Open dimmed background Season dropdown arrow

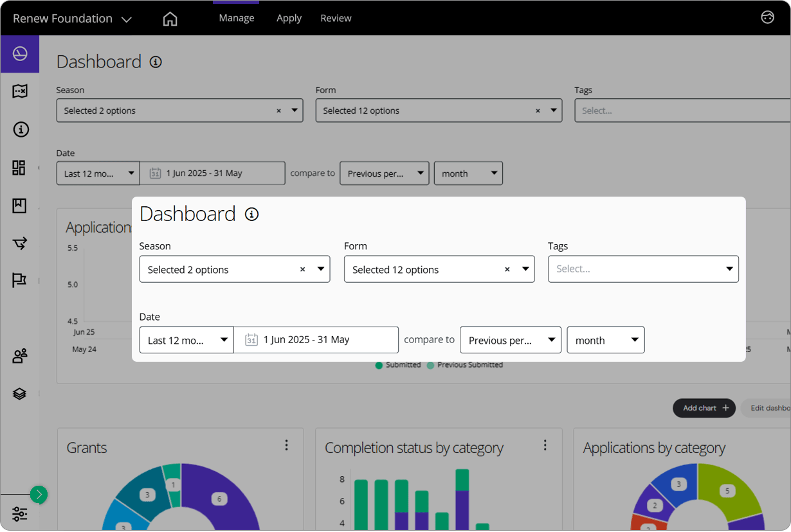[x=295, y=111]
